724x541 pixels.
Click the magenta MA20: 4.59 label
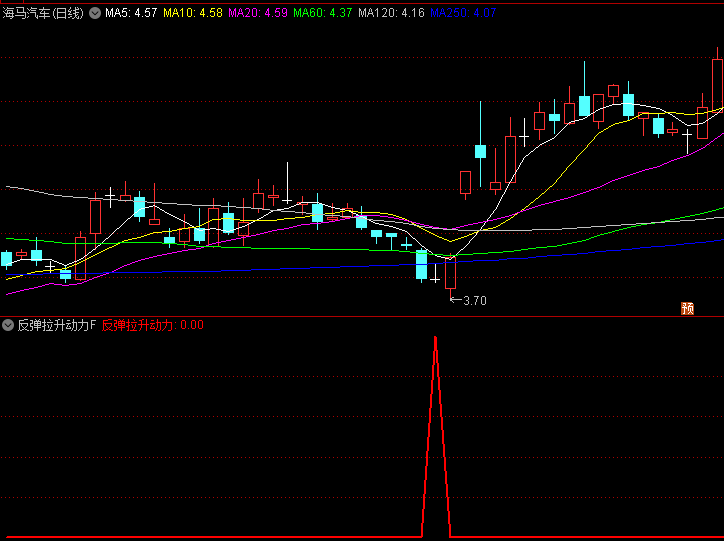click(258, 13)
